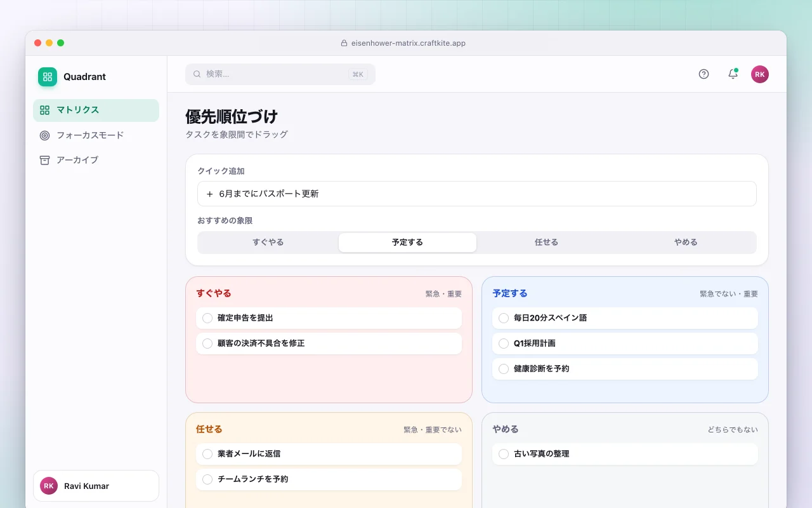Click the quick add input with 6月までにパスポート更新
812x508 pixels.
point(477,194)
